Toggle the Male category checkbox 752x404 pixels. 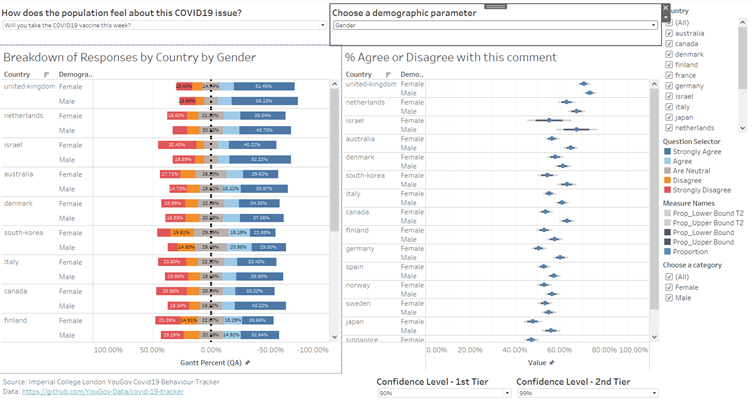pos(669,297)
